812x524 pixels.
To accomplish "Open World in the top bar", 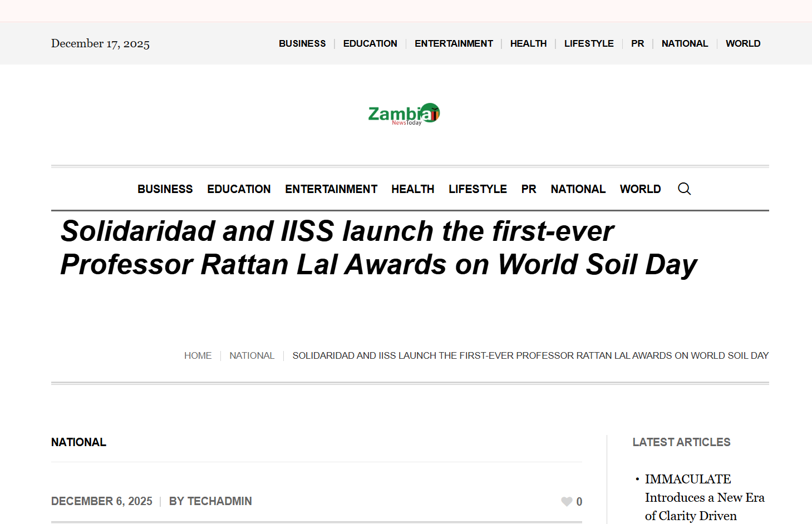I will [742, 43].
